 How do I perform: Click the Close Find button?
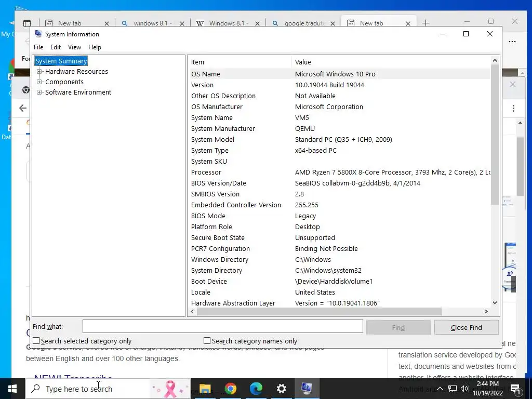[x=467, y=327]
